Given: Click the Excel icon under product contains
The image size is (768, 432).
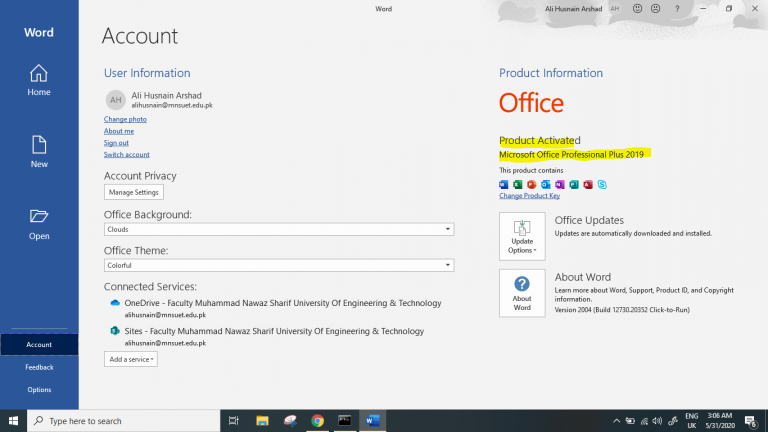Looking at the screenshot, I should tap(518, 184).
